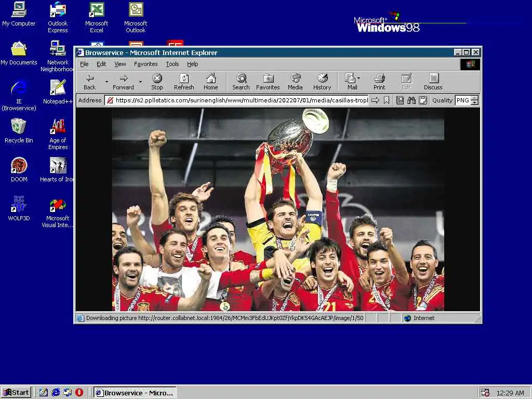532x399 pixels.
Task: Click the trophy celebration picture
Action: point(278,210)
